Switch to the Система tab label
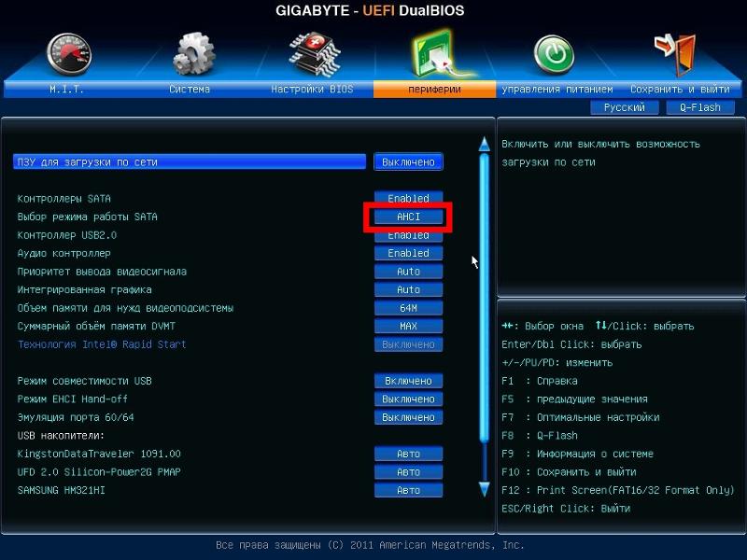This screenshot has height=560, width=747. click(190, 89)
